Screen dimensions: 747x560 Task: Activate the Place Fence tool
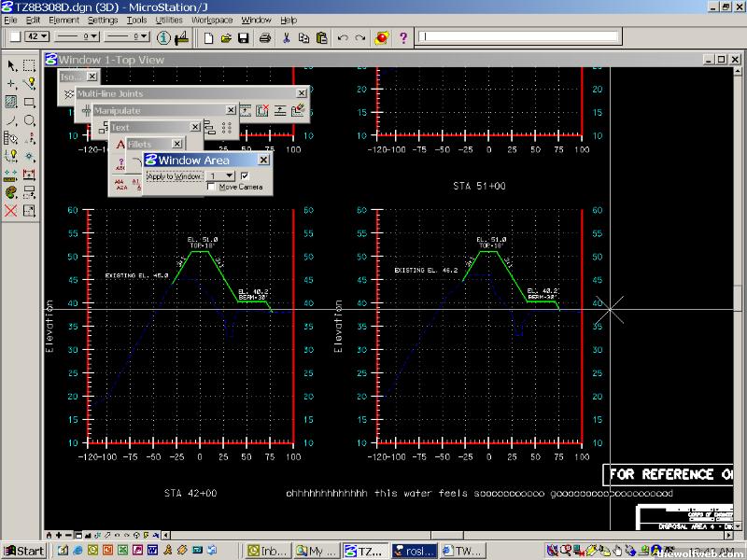(29, 65)
